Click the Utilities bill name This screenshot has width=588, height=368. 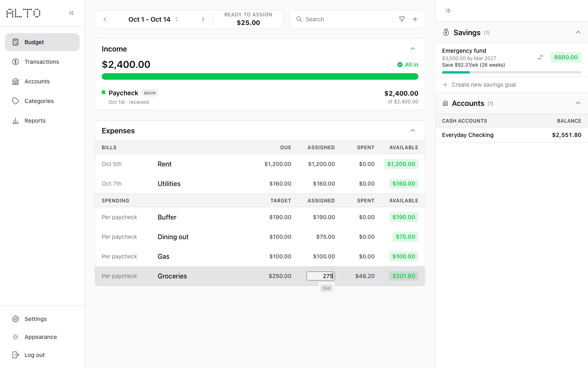click(x=169, y=184)
